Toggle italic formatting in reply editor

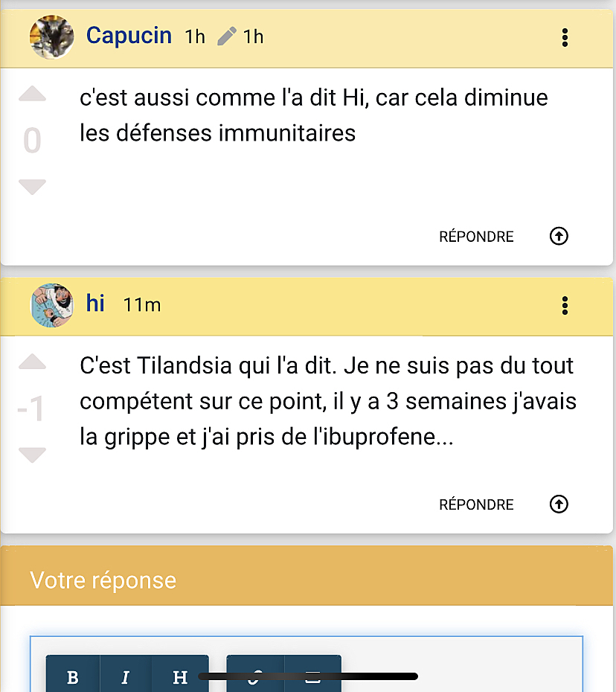126,675
